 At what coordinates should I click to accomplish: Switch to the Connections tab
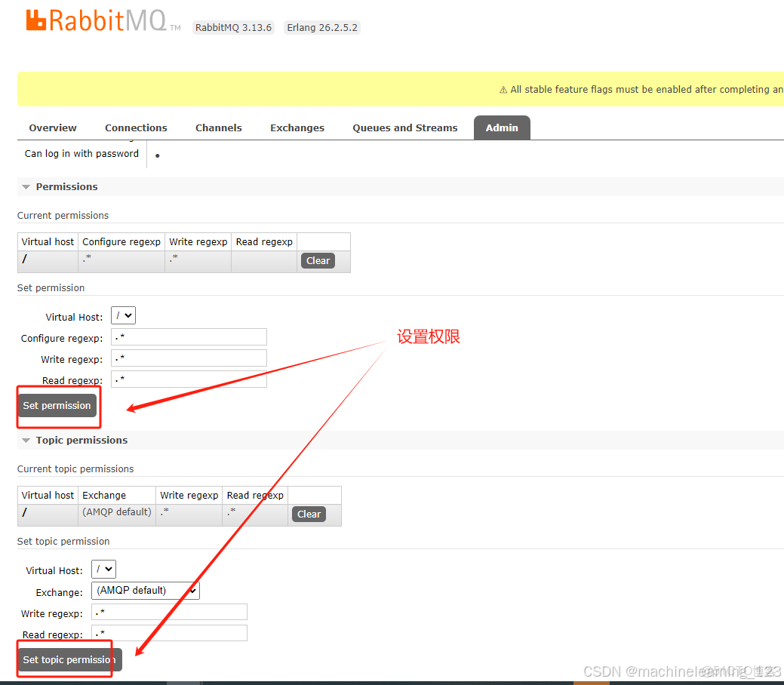[x=136, y=127]
